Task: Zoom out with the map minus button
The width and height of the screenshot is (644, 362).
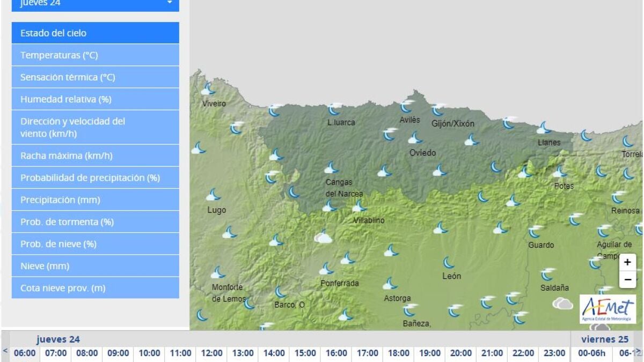Action: point(627,279)
